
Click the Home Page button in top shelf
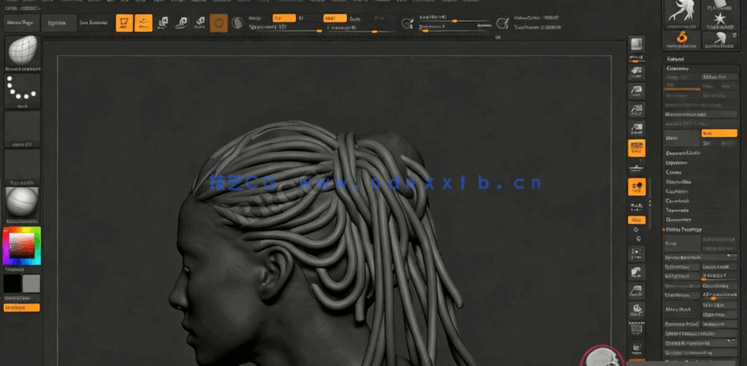pyautogui.click(x=21, y=23)
